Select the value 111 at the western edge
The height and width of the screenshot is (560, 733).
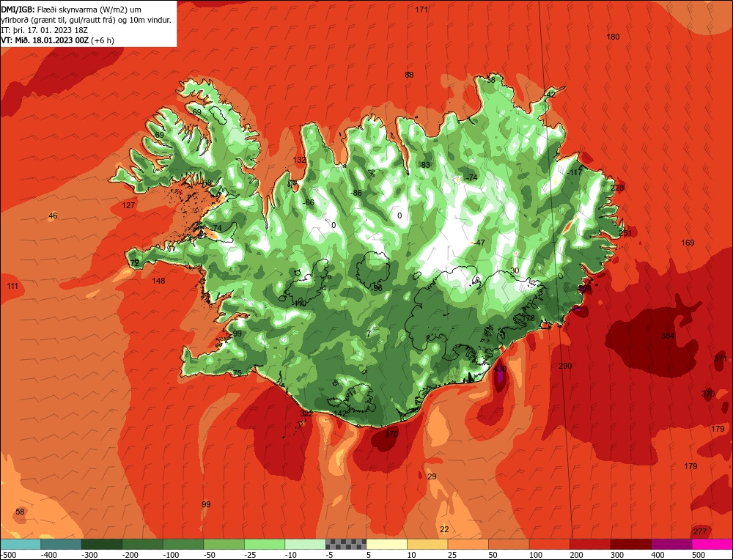tap(12, 286)
